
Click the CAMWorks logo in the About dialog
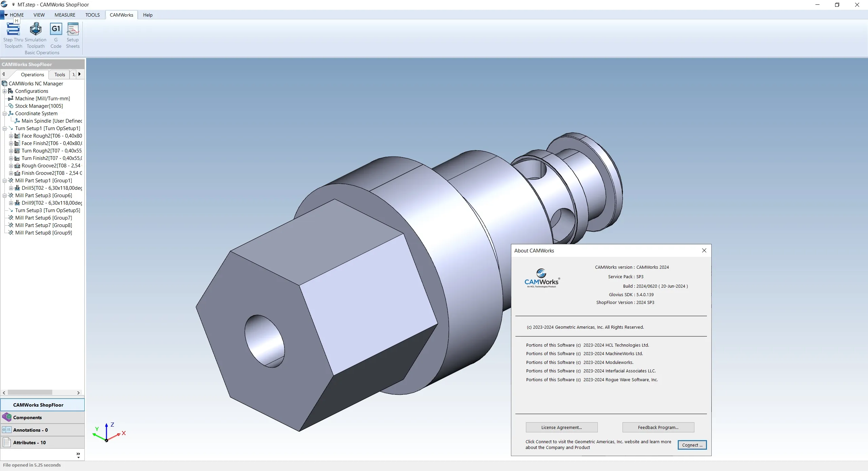pyautogui.click(x=541, y=279)
